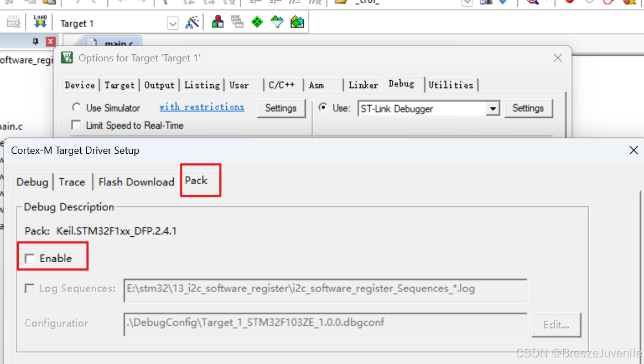Open Options for Target magic wand icon
The height and width of the screenshot is (364, 644).
pos(192,22)
